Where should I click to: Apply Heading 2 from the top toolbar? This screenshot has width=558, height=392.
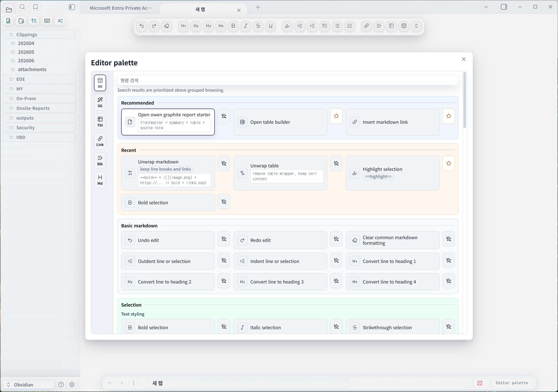point(196,26)
